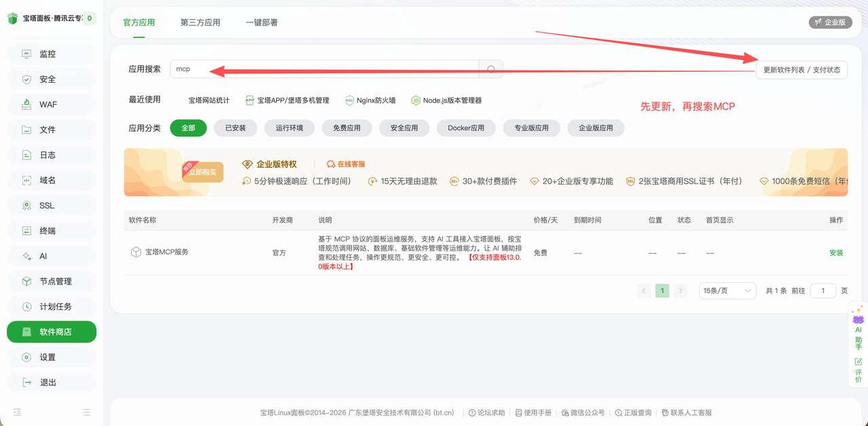Click the 在线客服 chat bubble icon
868x426 pixels.
pos(331,164)
